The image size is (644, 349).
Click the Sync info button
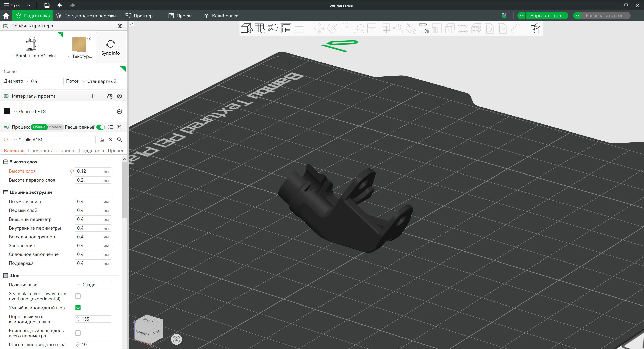110,47
